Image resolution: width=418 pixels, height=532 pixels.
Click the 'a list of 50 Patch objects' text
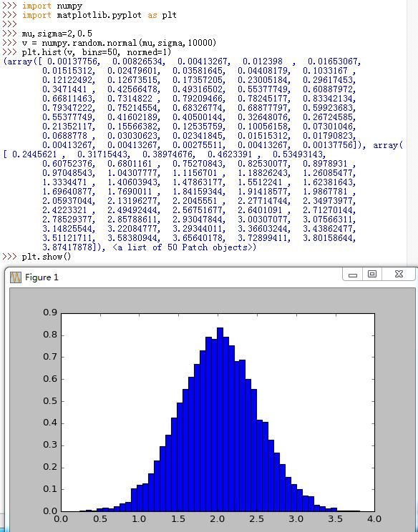[x=184, y=247]
